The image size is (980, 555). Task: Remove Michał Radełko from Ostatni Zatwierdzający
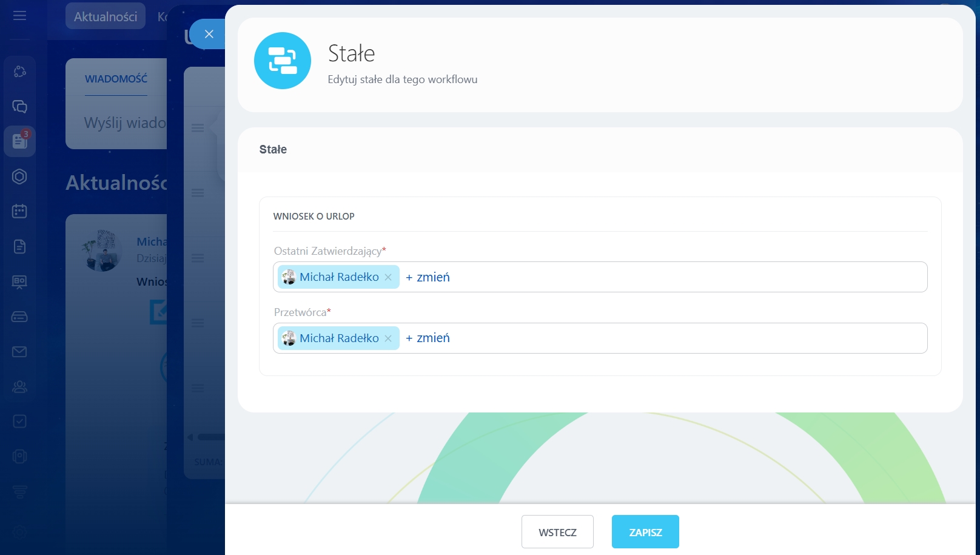[388, 277]
